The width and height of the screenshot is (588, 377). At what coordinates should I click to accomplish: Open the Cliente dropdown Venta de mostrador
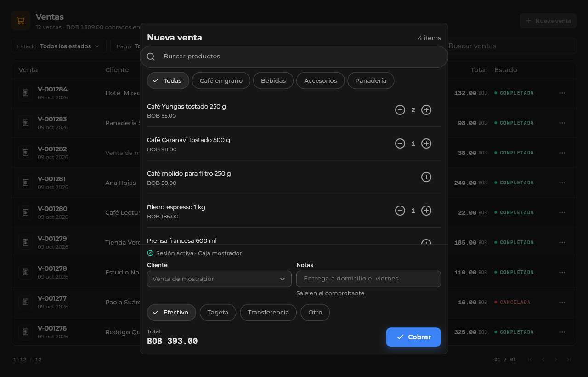[x=219, y=279]
